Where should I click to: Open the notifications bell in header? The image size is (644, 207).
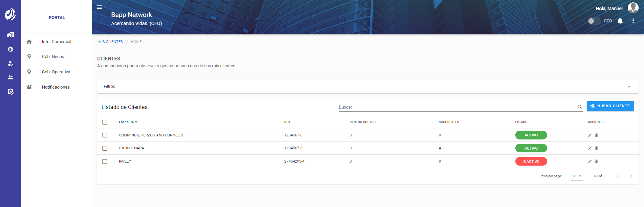point(620,21)
